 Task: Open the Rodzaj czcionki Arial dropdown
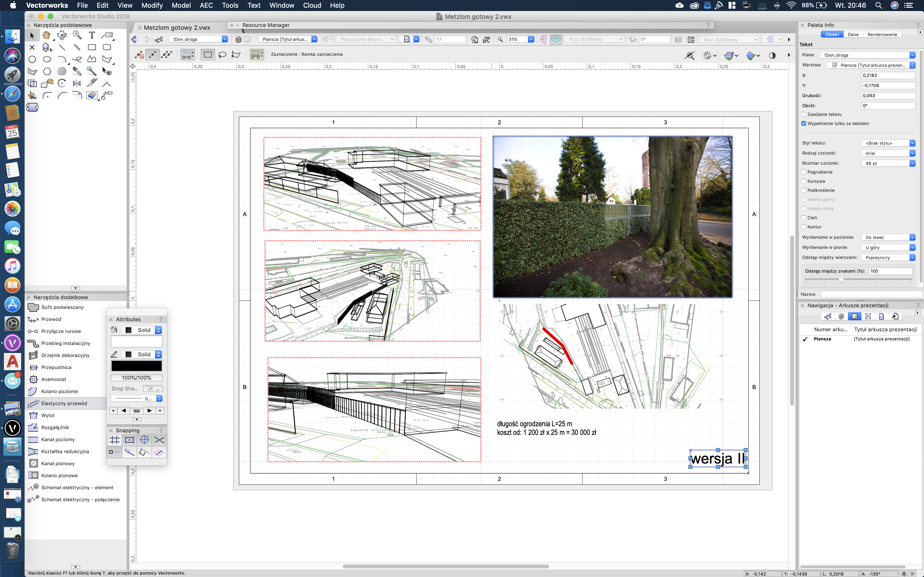coord(912,153)
